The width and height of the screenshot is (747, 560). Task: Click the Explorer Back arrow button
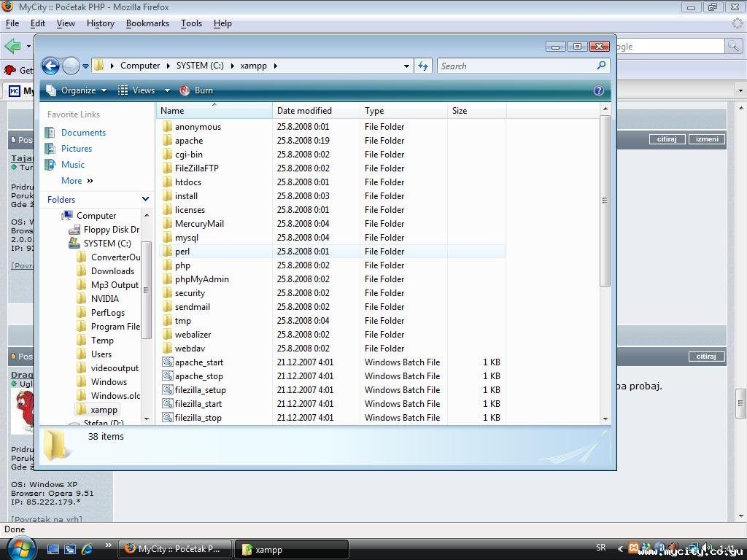[x=50, y=66]
